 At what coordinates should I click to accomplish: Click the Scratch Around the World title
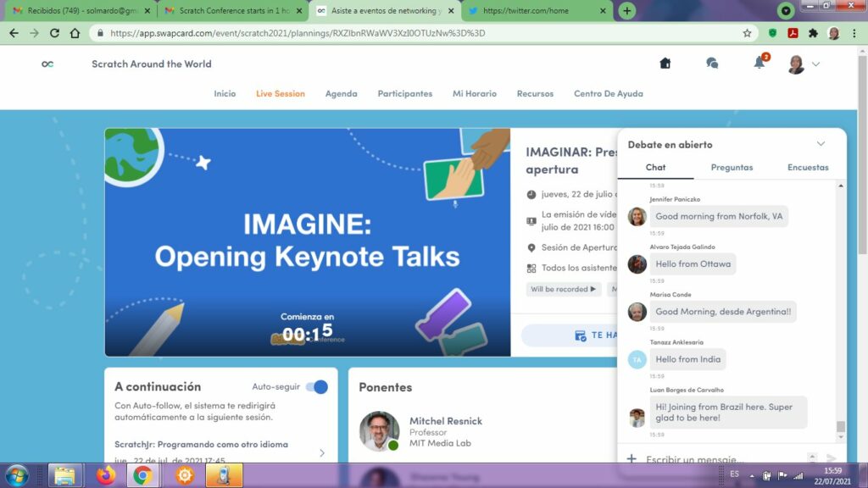[x=151, y=64]
